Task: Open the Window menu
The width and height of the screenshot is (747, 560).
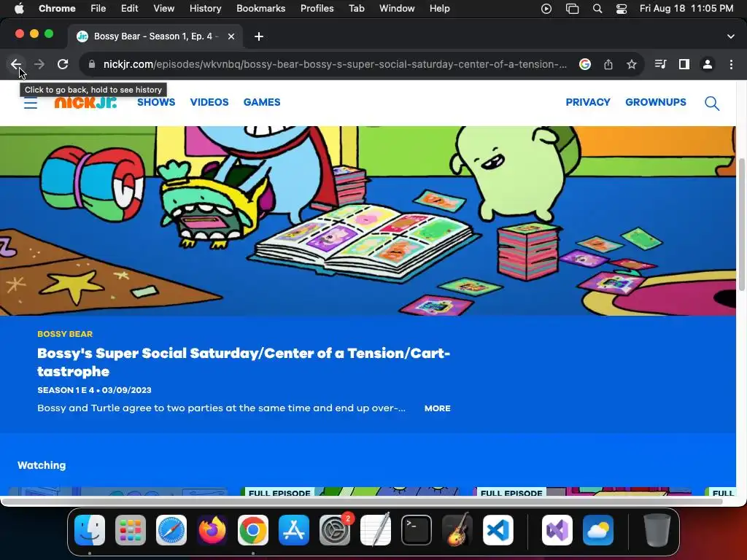Action: coord(397,9)
